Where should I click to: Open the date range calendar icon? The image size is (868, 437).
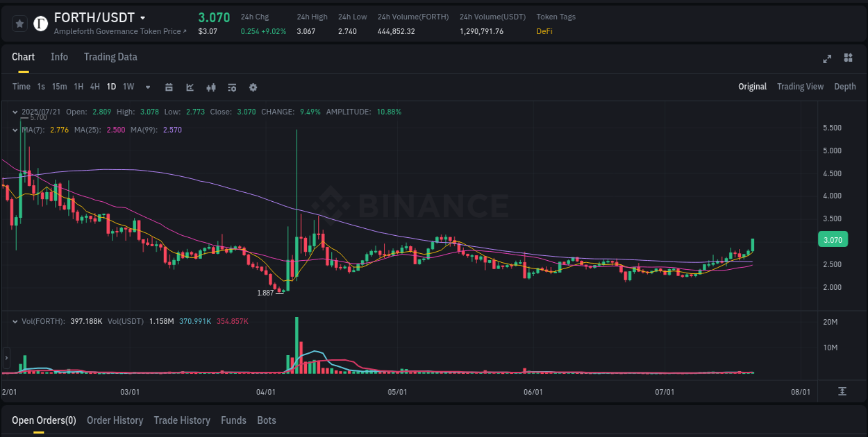tap(169, 87)
